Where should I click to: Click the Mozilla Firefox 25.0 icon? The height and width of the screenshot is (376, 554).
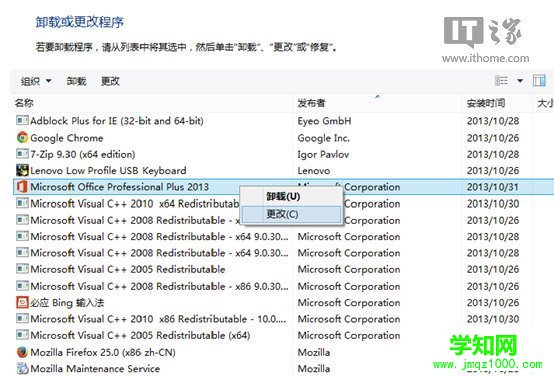pos(22,352)
